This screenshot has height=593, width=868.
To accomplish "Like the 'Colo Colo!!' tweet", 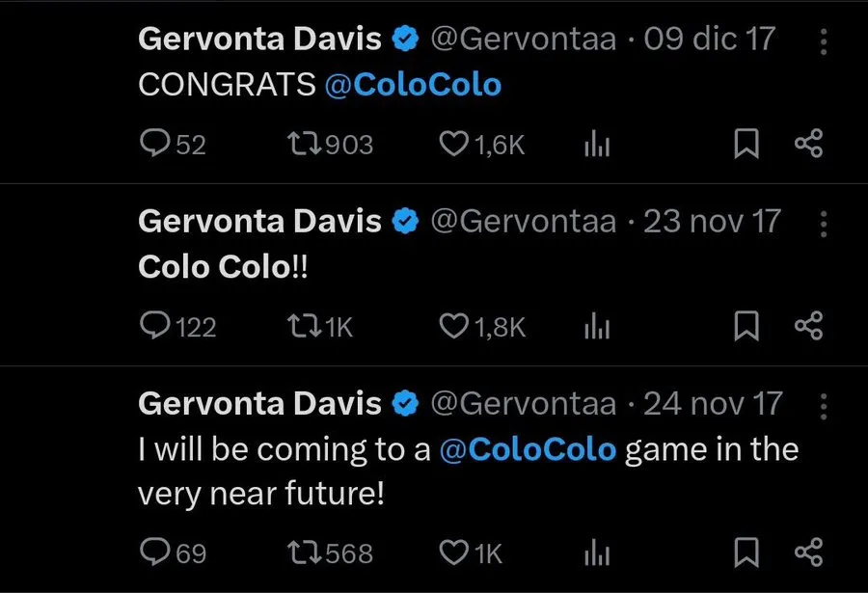I will pyautogui.click(x=452, y=327).
